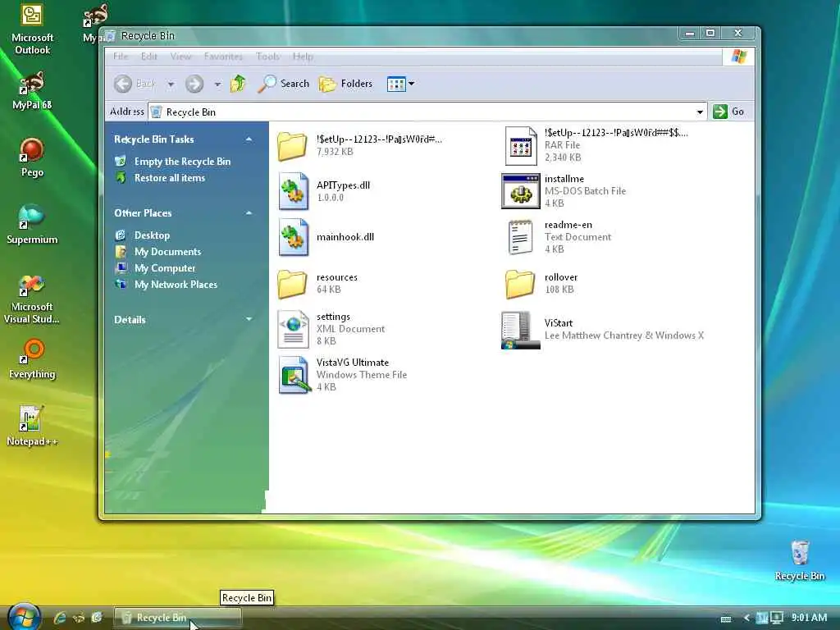Collapse the Other Places section
The image size is (840, 630).
(x=249, y=213)
